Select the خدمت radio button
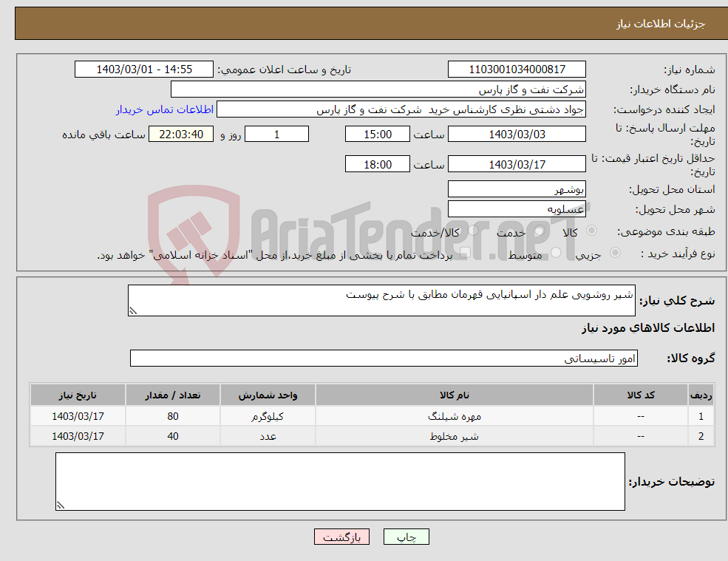 tap(539, 231)
